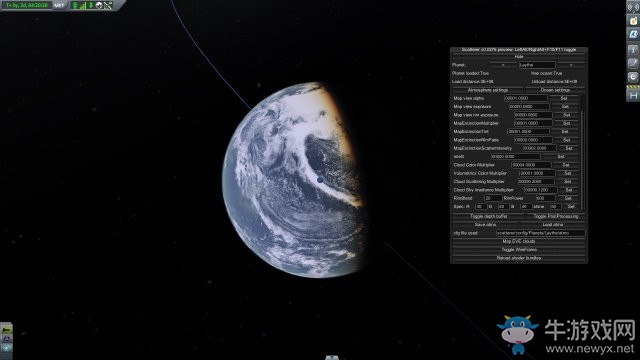Click the green time warp arrow indicator

click(x=91, y=5)
